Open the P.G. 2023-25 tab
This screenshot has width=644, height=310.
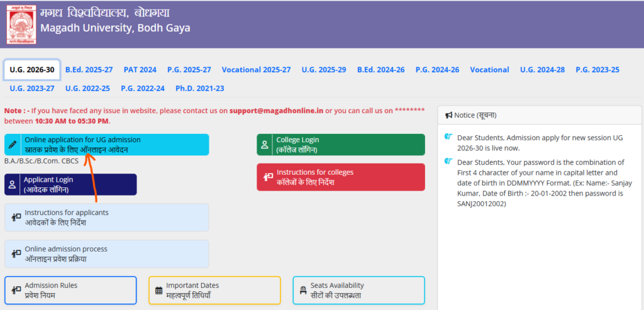click(x=597, y=70)
